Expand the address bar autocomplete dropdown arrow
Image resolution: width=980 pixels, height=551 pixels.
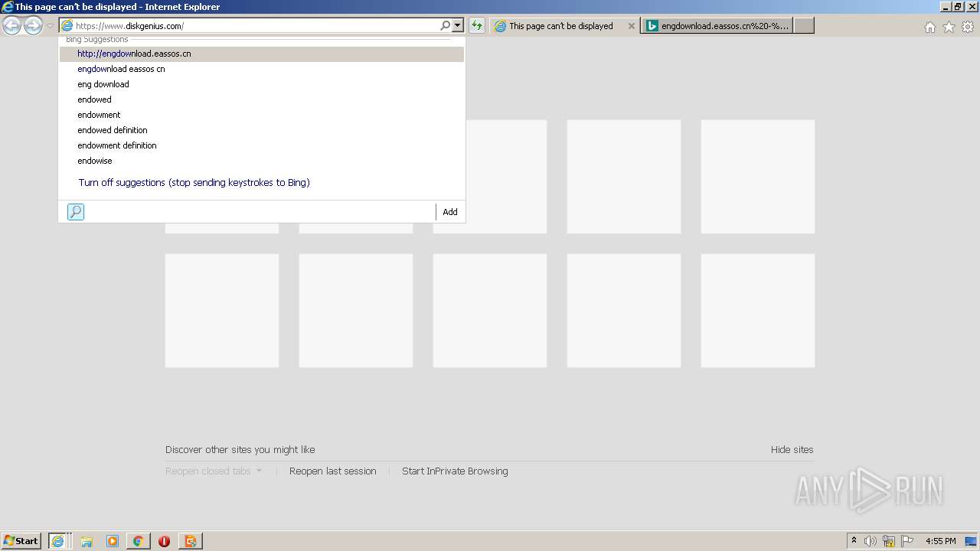[x=458, y=26]
